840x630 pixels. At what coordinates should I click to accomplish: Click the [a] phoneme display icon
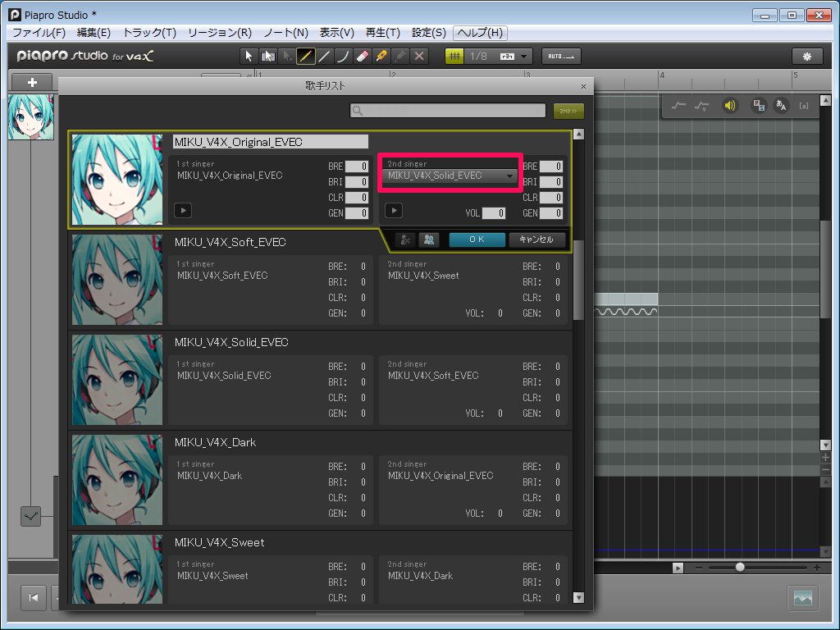click(x=804, y=106)
